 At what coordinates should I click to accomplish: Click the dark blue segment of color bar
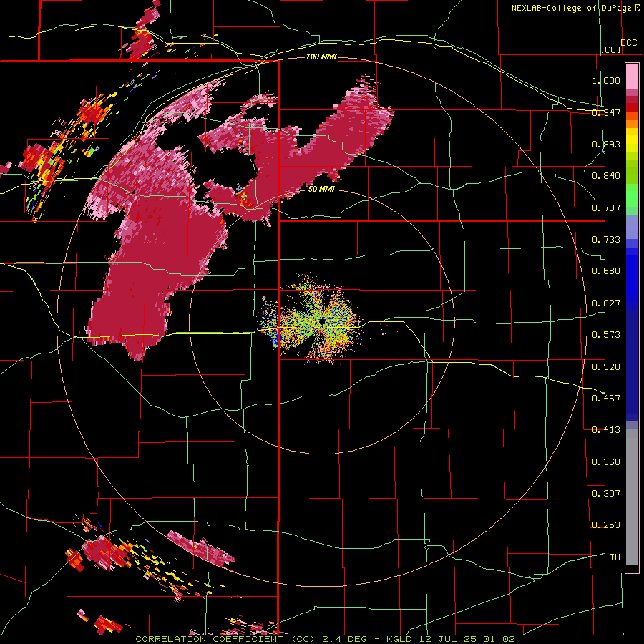(x=632, y=366)
